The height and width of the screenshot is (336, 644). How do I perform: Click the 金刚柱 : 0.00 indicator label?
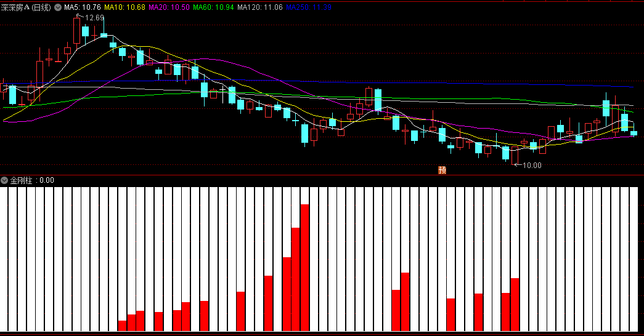(32, 180)
